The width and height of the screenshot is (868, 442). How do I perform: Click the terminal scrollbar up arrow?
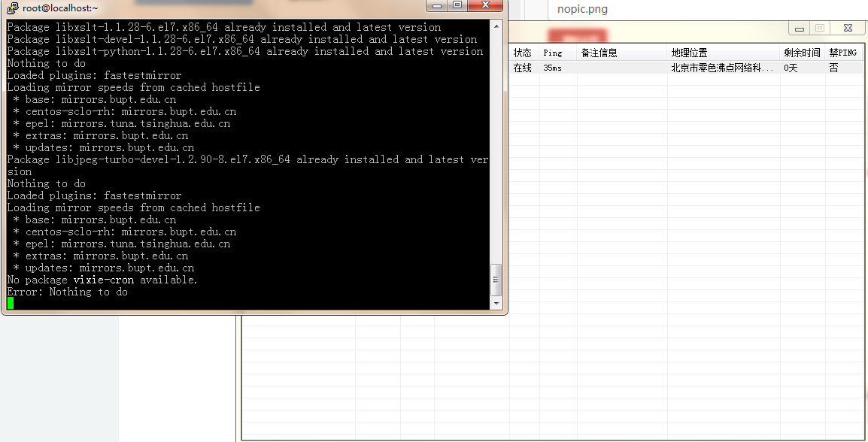pos(496,26)
